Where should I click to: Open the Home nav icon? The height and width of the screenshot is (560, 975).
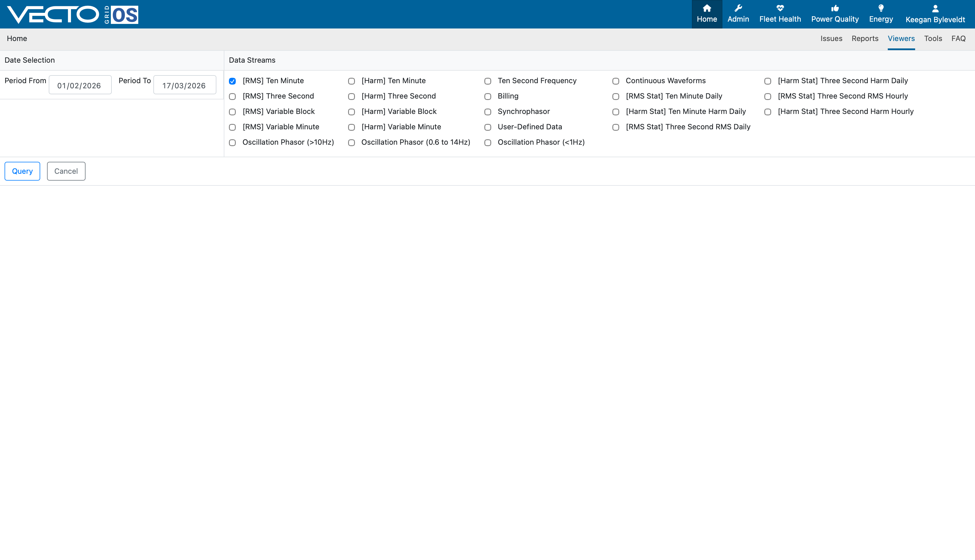707,9
